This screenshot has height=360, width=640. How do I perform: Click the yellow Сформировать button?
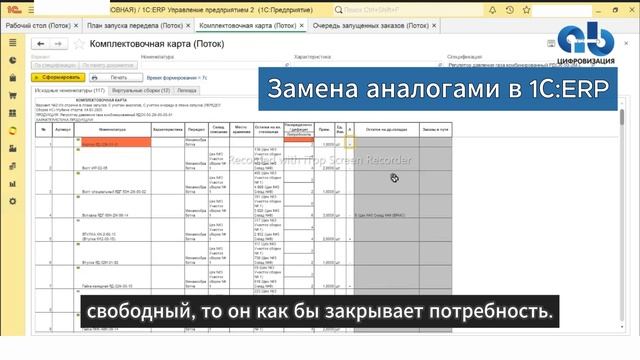click(58, 77)
